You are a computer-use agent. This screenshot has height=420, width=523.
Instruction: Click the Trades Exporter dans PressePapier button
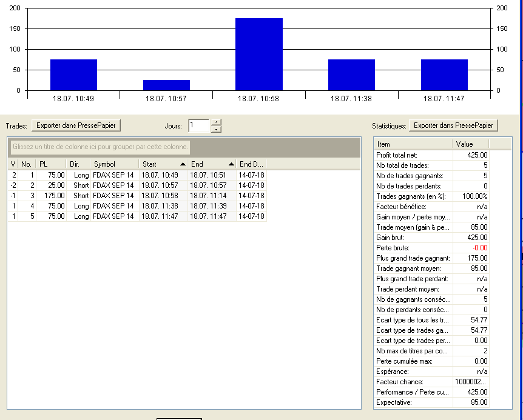(76, 125)
